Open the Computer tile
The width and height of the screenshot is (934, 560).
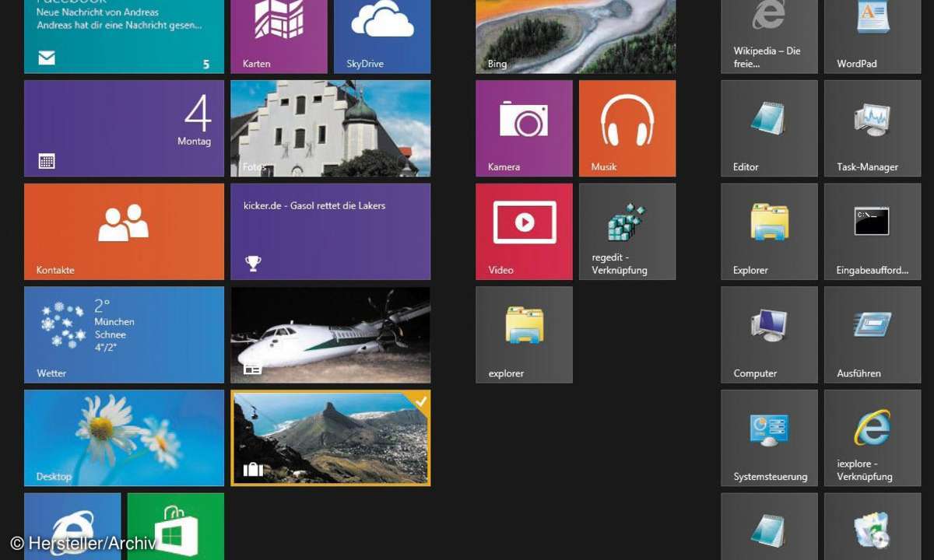tap(770, 334)
